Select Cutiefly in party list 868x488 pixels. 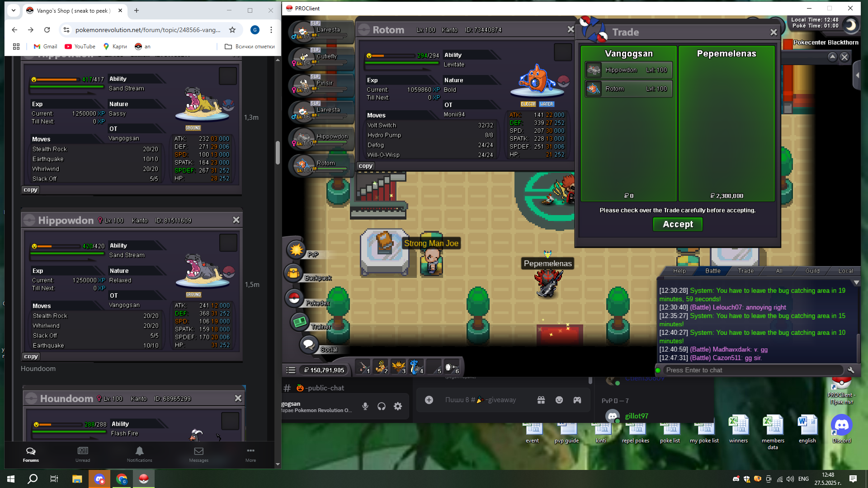(321, 58)
